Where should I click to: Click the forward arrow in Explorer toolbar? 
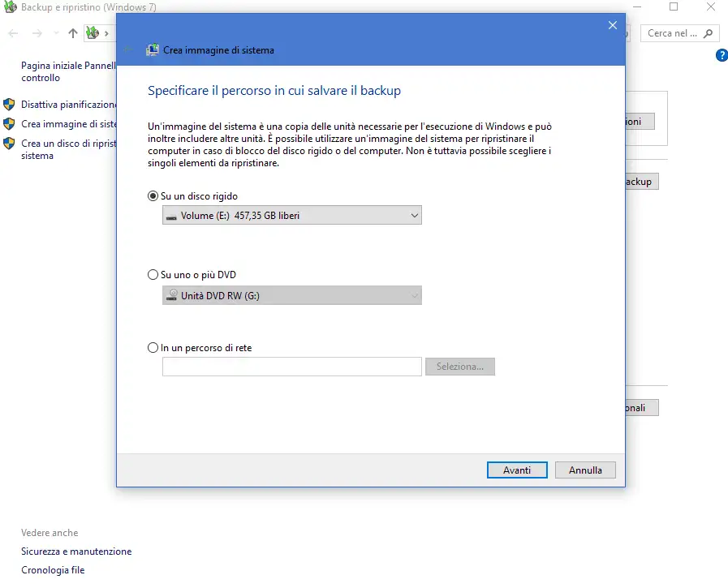37,33
